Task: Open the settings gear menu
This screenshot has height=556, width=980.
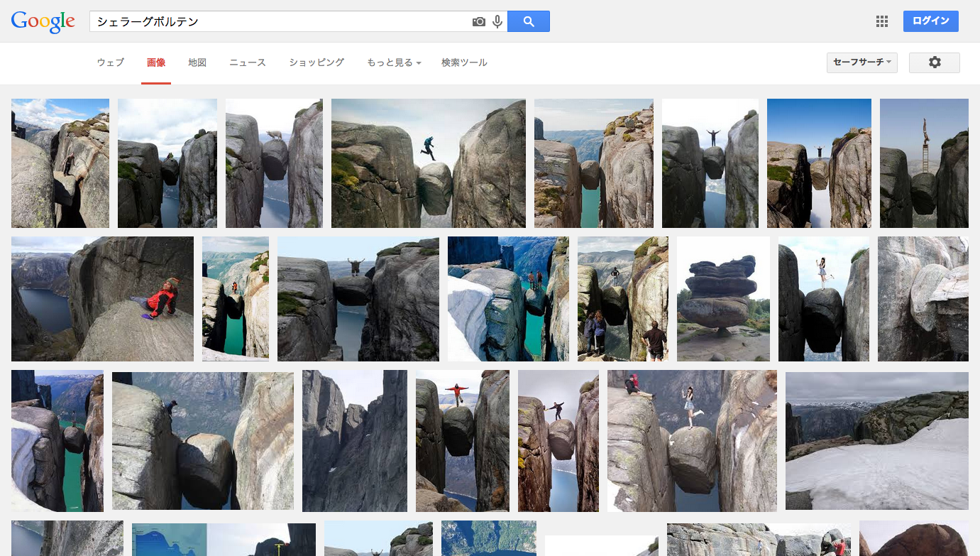Action: coord(934,62)
